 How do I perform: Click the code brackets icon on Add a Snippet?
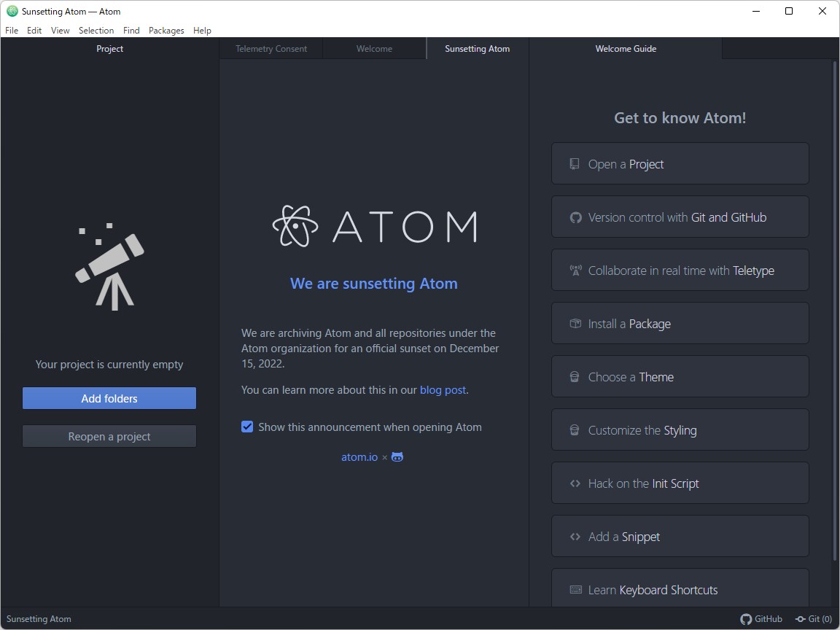coord(575,536)
